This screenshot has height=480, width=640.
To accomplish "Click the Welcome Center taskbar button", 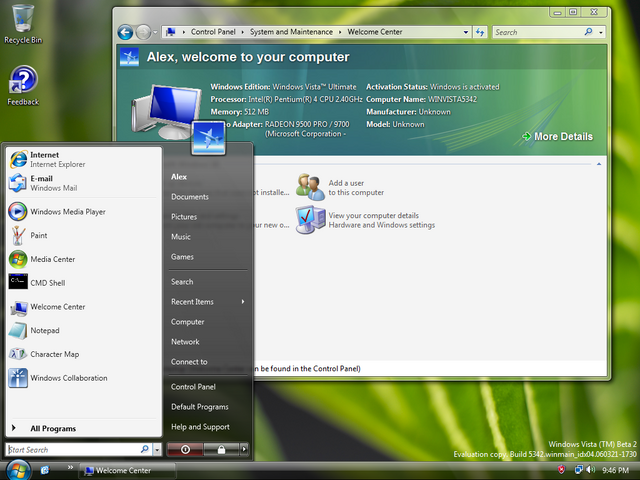I will pos(127,471).
